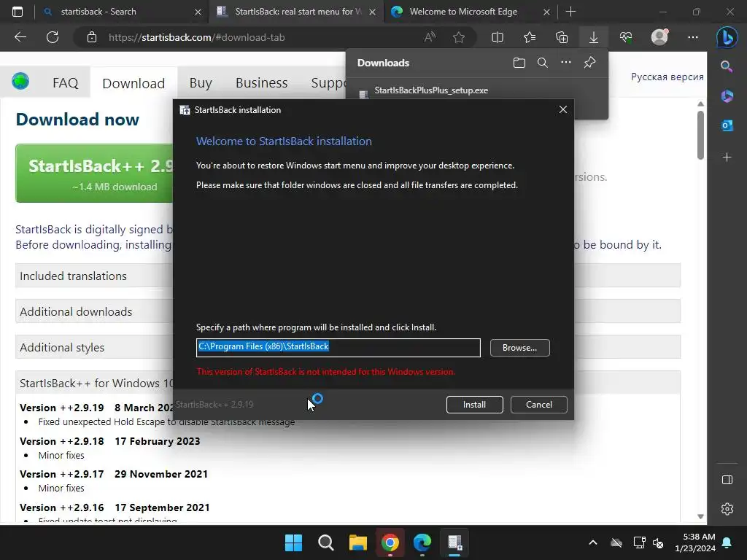Open the Edge profile avatar
747x560 pixels.
pyautogui.click(x=659, y=37)
